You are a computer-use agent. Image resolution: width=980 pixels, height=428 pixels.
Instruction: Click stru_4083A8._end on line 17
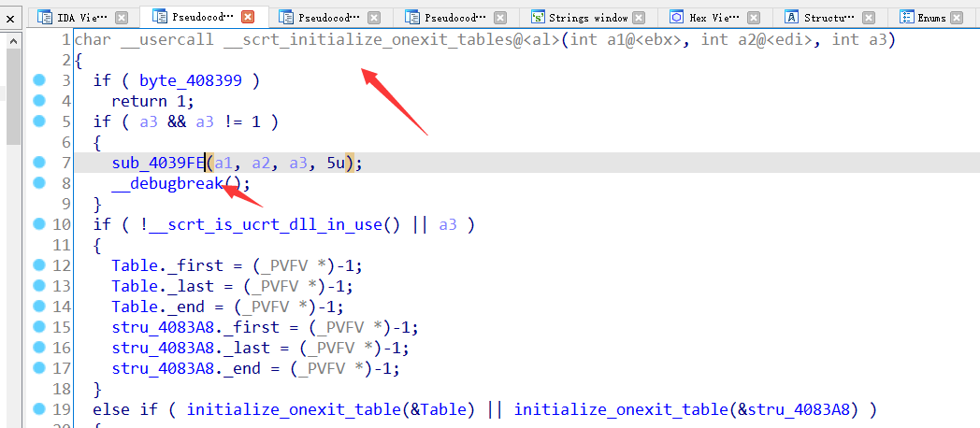(x=186, y=368)
